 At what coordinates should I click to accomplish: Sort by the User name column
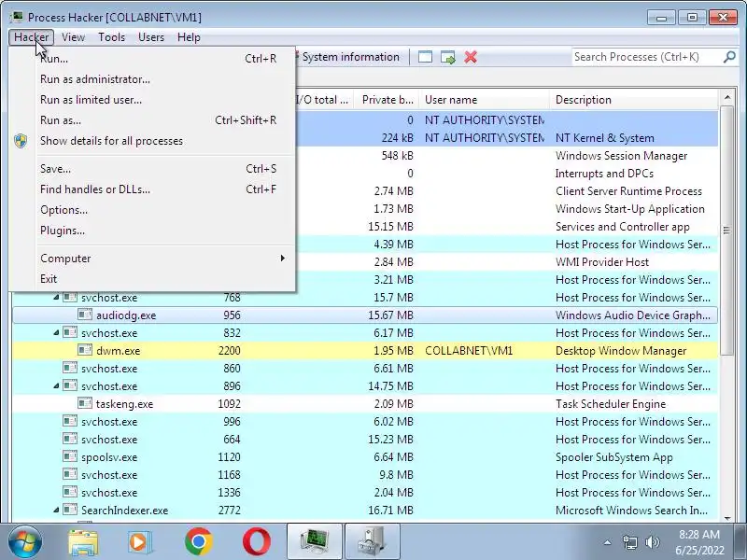coord(484,100)
